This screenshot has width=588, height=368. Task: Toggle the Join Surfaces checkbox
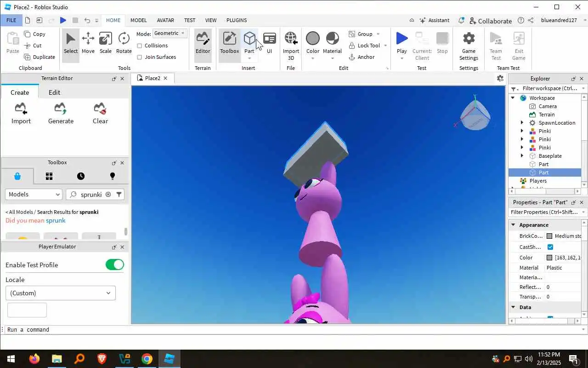[x=140, y=57]
